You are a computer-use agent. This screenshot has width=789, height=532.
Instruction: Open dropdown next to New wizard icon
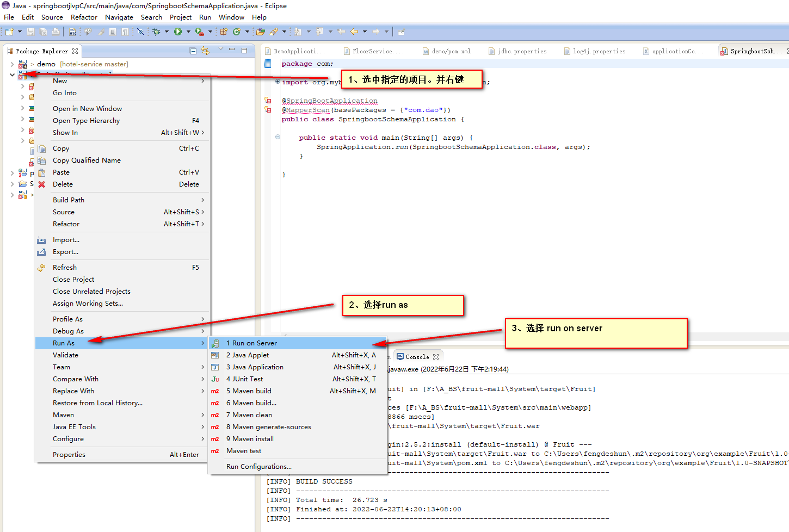20,32
